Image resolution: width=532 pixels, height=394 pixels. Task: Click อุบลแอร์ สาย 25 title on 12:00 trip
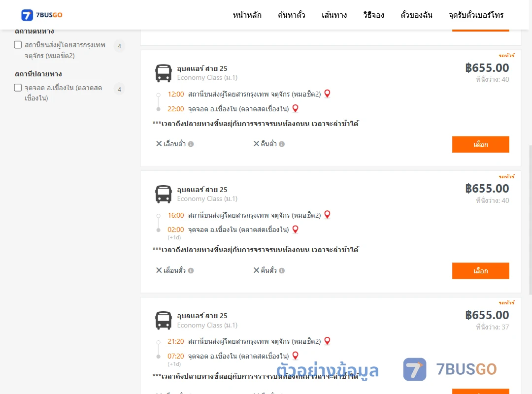point(202,68)
